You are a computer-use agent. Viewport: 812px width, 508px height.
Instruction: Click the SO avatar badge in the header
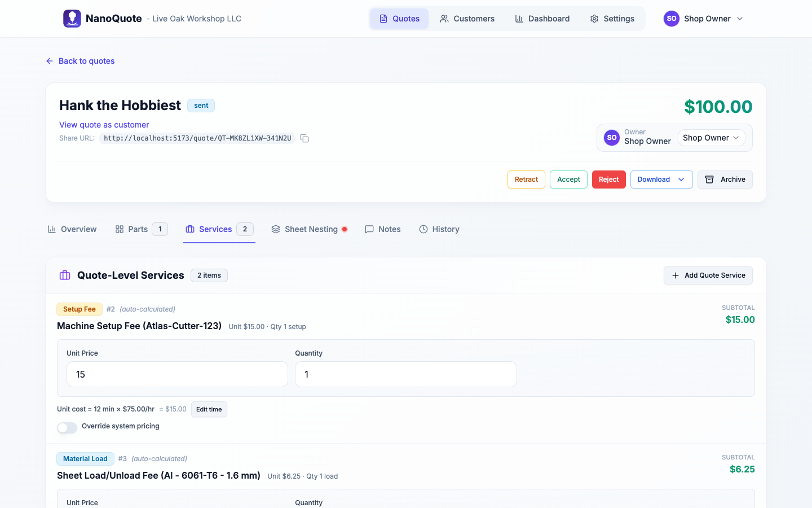pyautogui.click(x=671, y=18)
